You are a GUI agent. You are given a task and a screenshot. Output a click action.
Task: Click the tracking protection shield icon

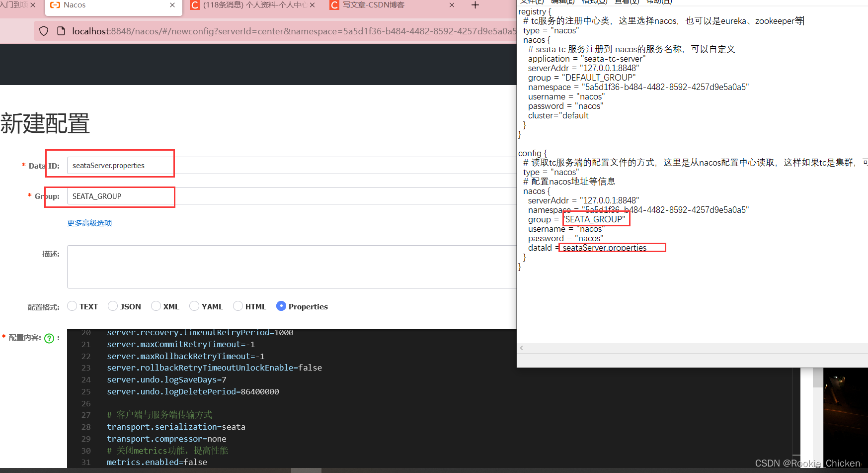point(44,31)
